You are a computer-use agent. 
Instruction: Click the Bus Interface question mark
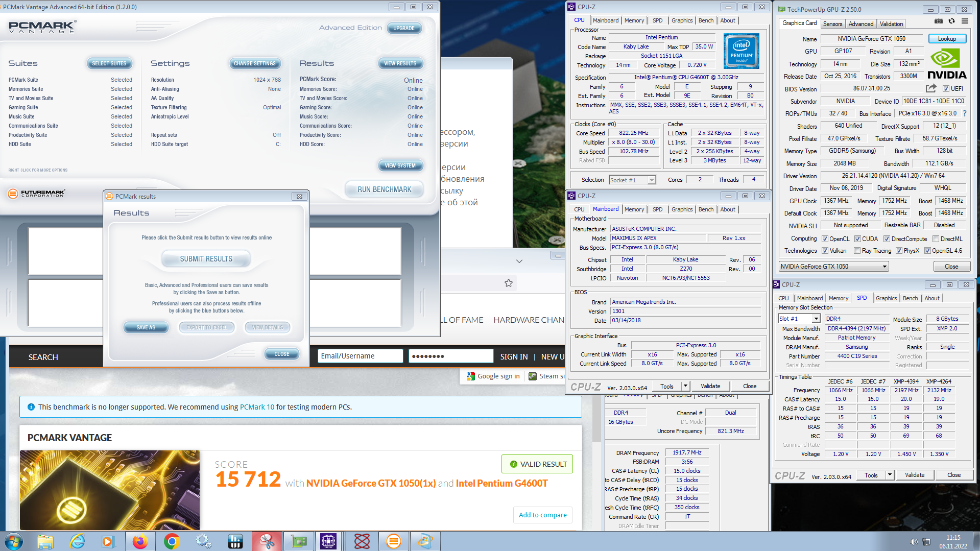coord(965,113)
